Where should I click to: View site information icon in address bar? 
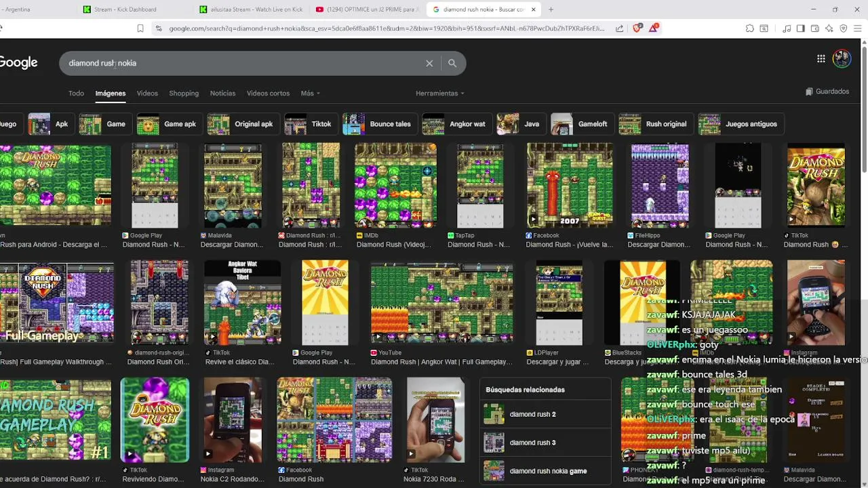point(159,28)
